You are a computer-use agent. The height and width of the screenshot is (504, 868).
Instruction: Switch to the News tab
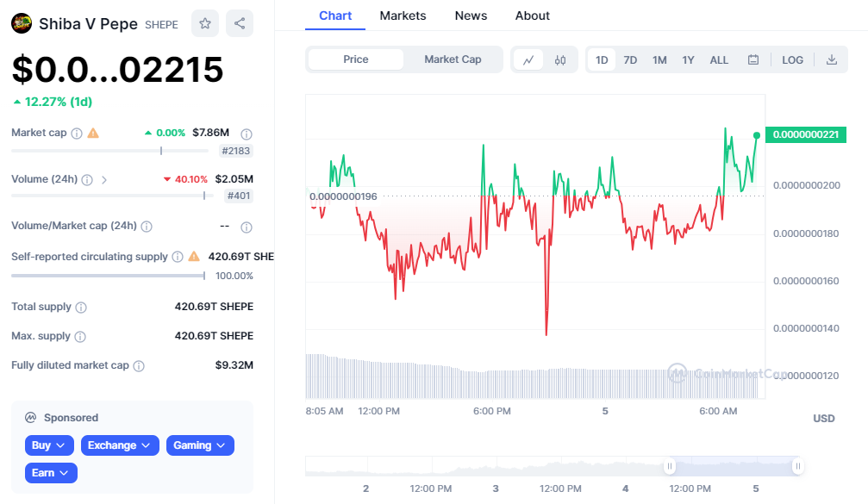pyautogui.click(x=471, y=16)
